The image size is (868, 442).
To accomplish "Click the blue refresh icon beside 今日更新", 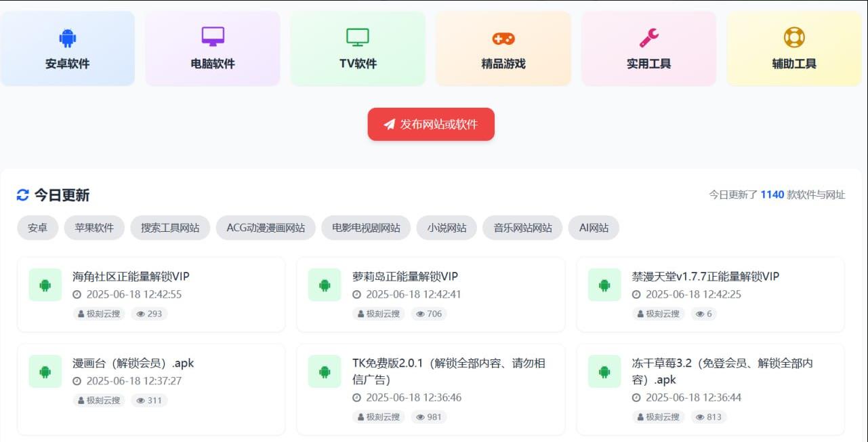I will [x=22, y=195].
